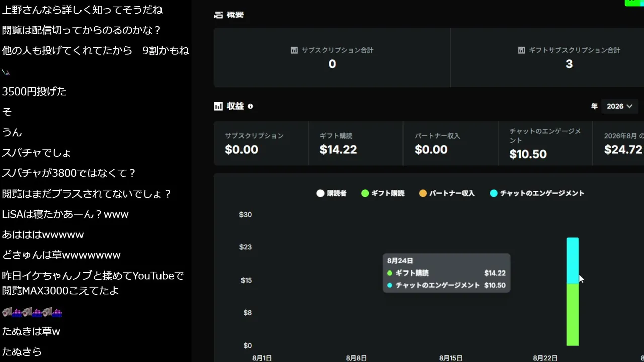Screen dimensions: 644x362
Task: Click the 8月22日 axis label
Action: (x=545, y=358)
